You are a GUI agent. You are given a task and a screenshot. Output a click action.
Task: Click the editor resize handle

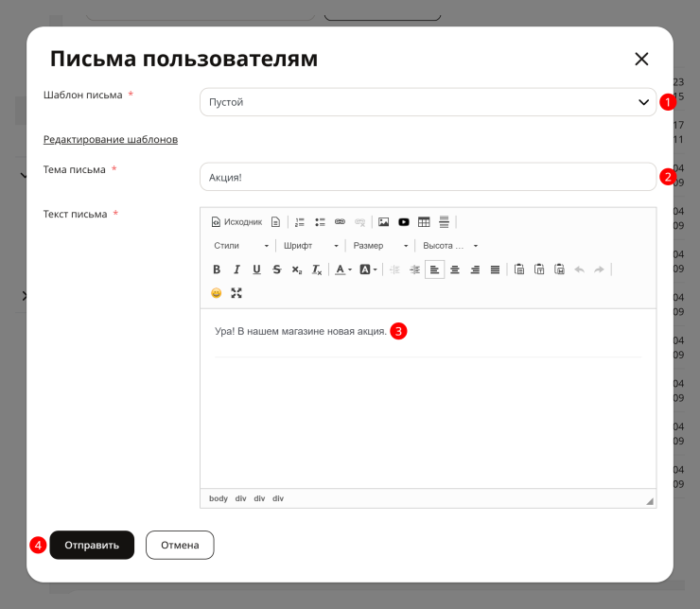click(x=650, y=501)
